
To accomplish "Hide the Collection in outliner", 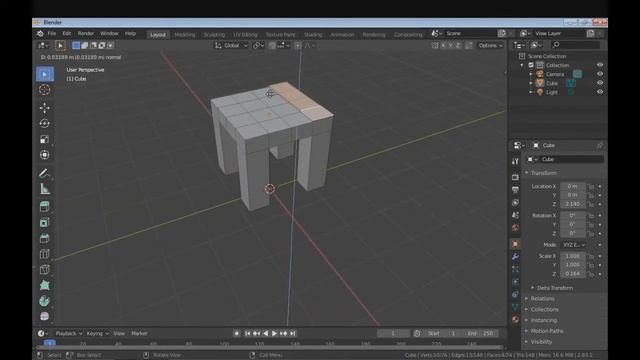I will point(600,65).
